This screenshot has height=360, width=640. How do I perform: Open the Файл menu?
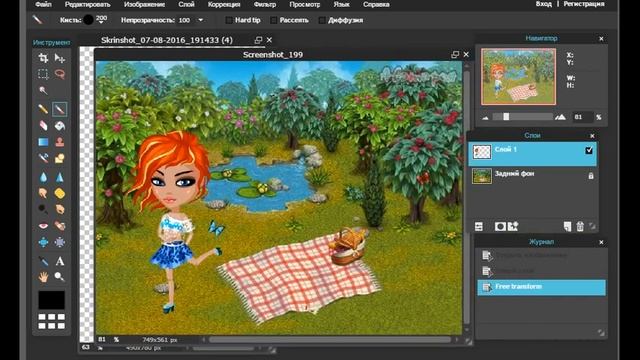tap(43, 4)
